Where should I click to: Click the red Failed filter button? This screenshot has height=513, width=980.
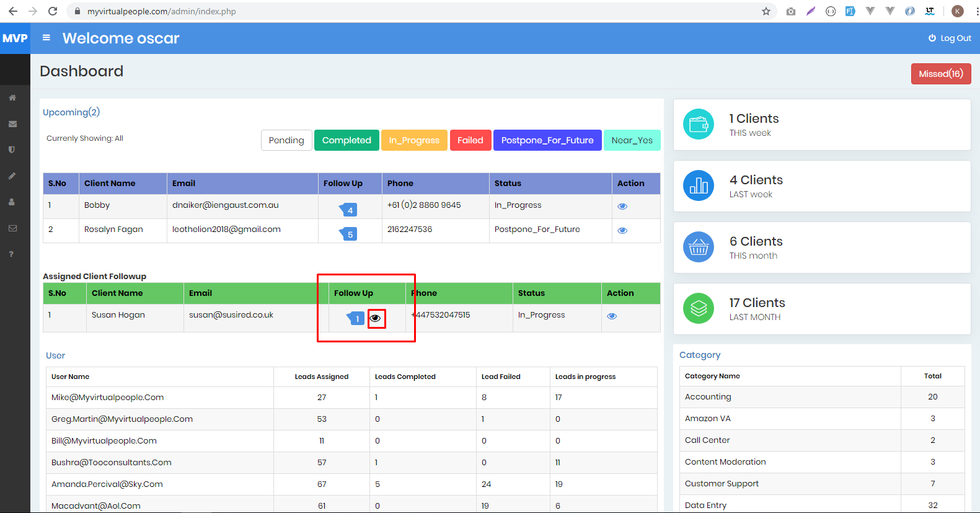click(470, 140)
